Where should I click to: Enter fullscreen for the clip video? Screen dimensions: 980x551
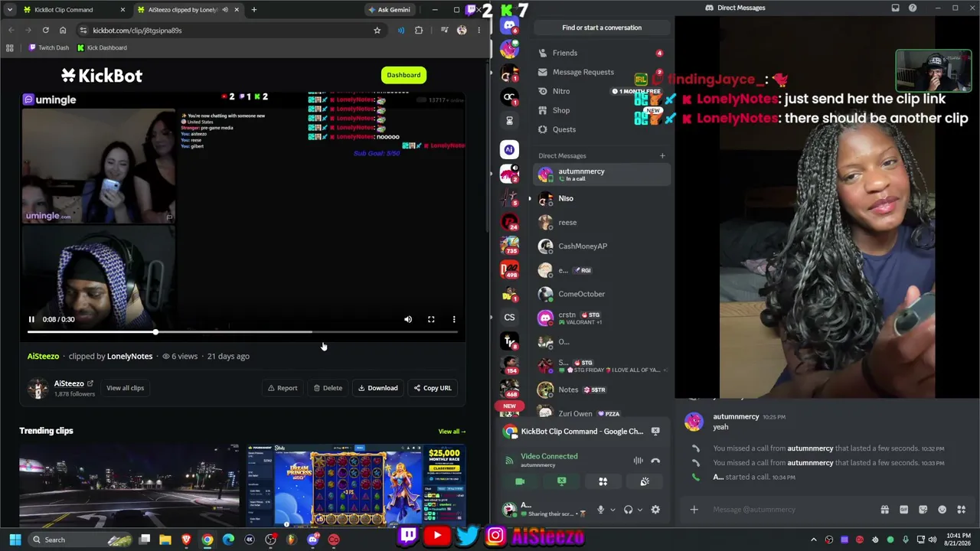click(x=431, y=319)
